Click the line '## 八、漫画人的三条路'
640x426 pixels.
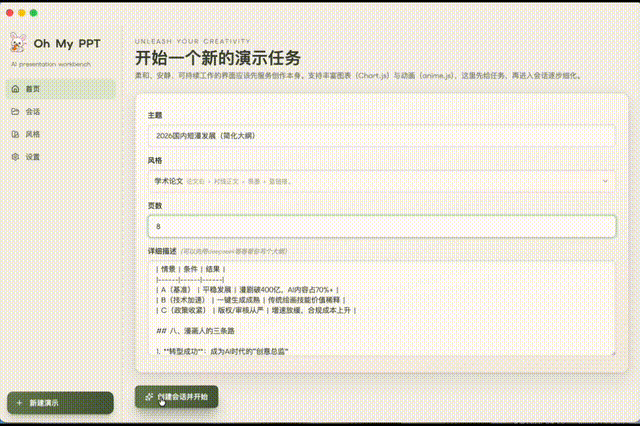coord(196,331)
